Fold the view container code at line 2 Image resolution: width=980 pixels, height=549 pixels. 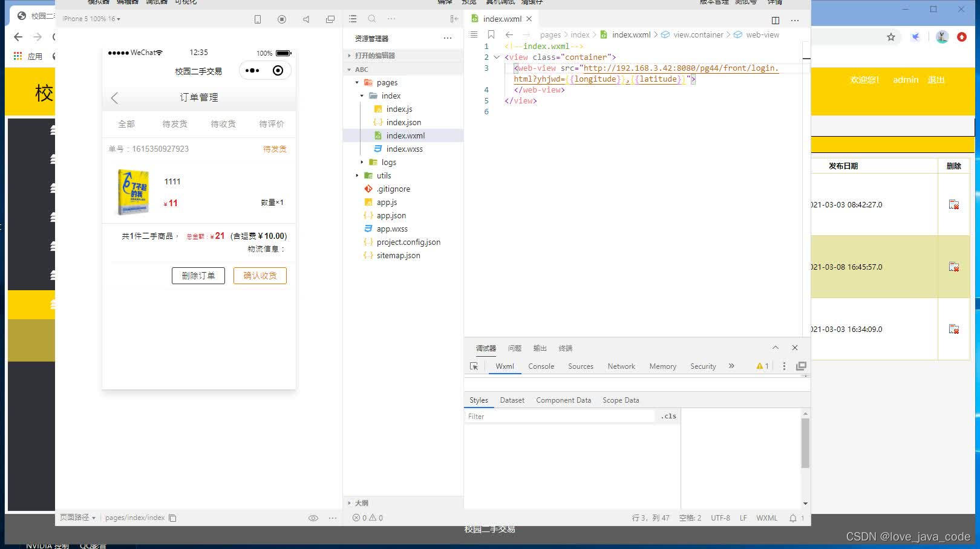click(x=497, y=57)
